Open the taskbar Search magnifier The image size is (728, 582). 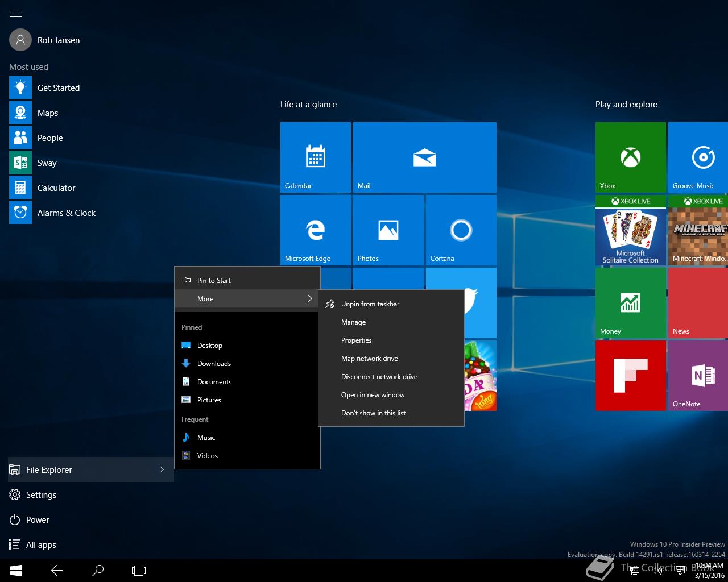coord(98,571)
